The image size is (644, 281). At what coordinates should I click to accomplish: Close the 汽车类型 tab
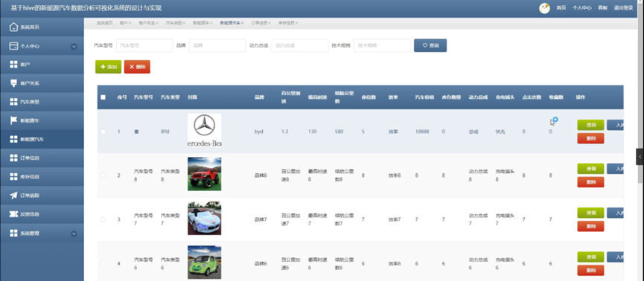click(184, 23)
